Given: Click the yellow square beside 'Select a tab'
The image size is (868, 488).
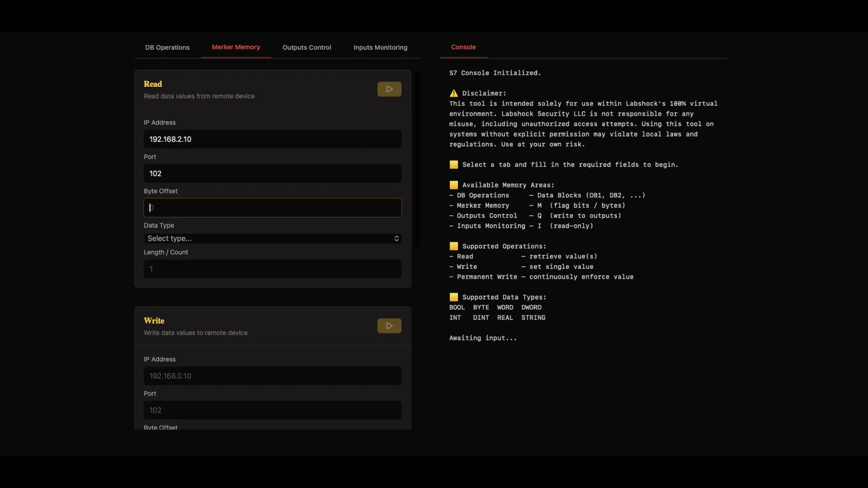Looking at the screenshot, I should click(x=454, y=164).
